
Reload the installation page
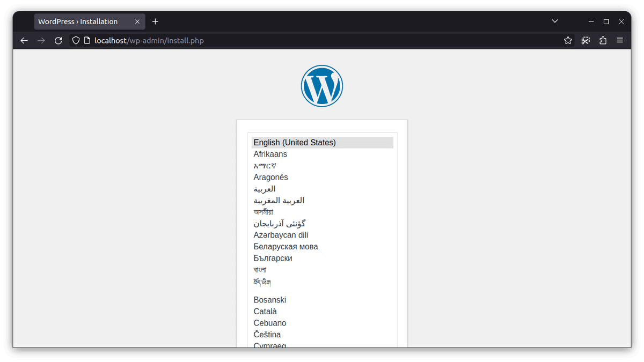[58, 40]
